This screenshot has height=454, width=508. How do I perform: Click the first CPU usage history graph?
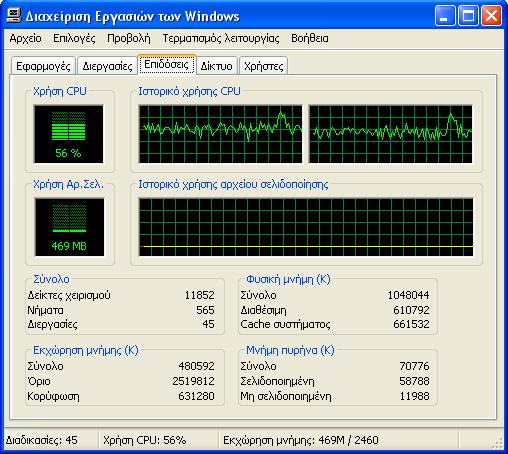221,134
